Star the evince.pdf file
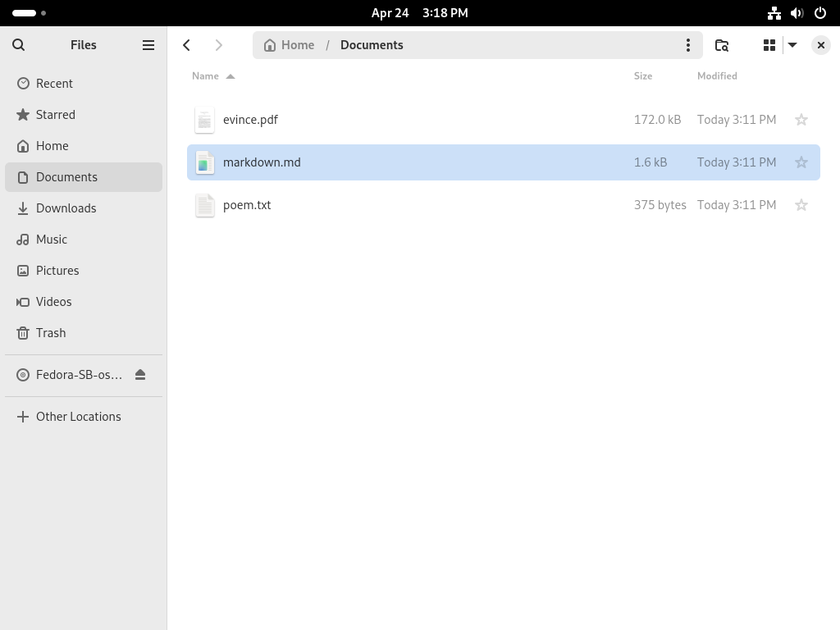The width and height of the screenshot is (840, 630). click(x=801, y=120)
